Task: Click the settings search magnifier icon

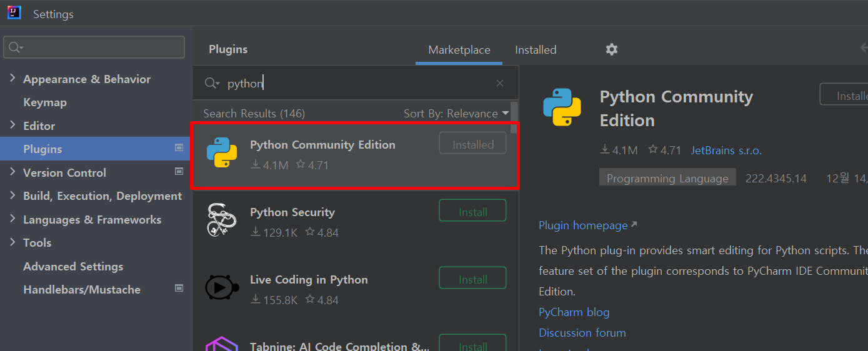Action: [16, 47]
